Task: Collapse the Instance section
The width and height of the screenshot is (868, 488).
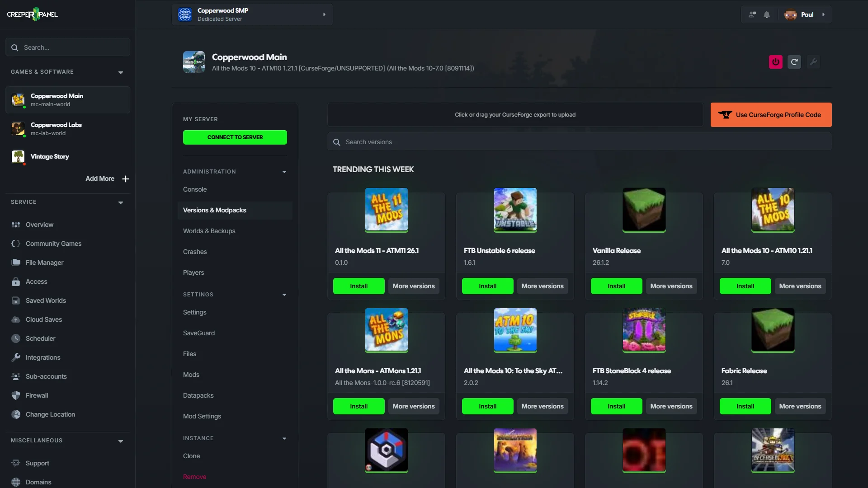Action: [x=284, y=439]
